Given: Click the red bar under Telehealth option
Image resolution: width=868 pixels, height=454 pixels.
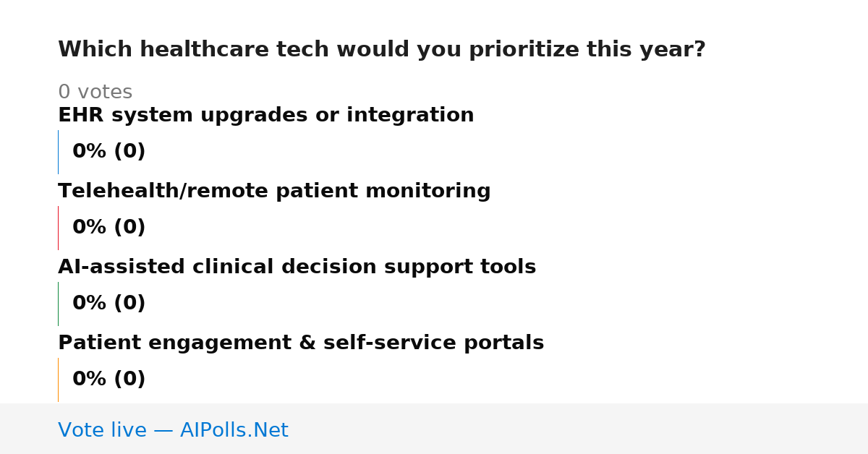Looking at the screenshot, I should 58,228.
